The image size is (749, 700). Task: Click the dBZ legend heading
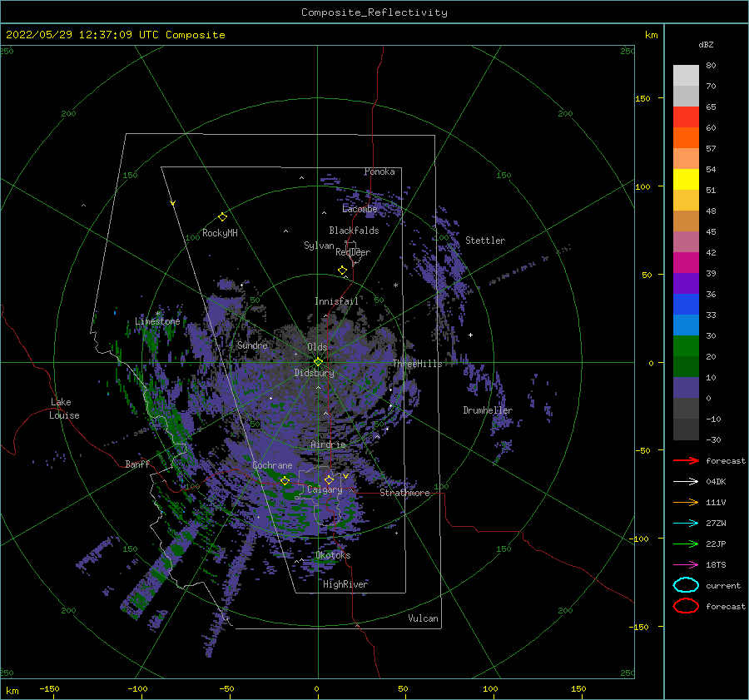click(x=706, y=44)
